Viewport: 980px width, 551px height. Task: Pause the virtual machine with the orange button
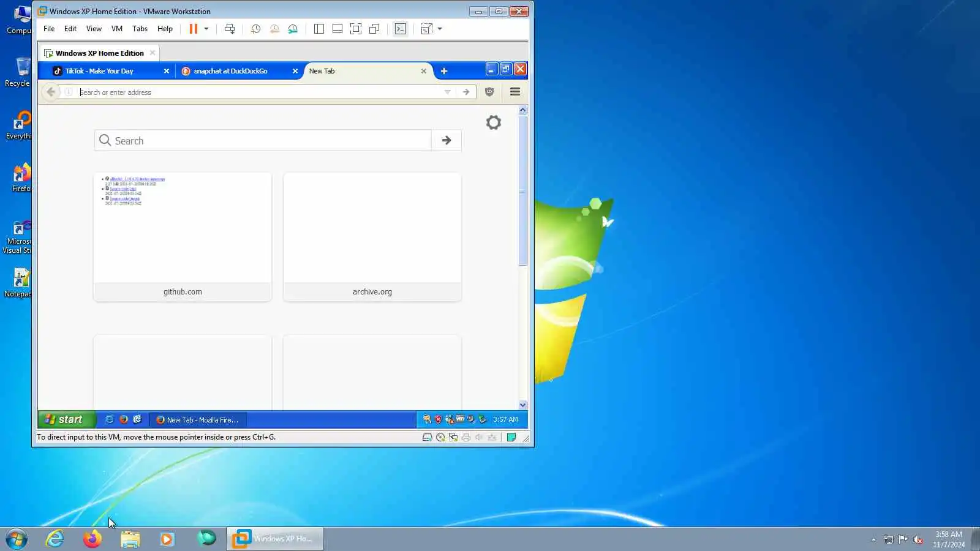[193, 29]
